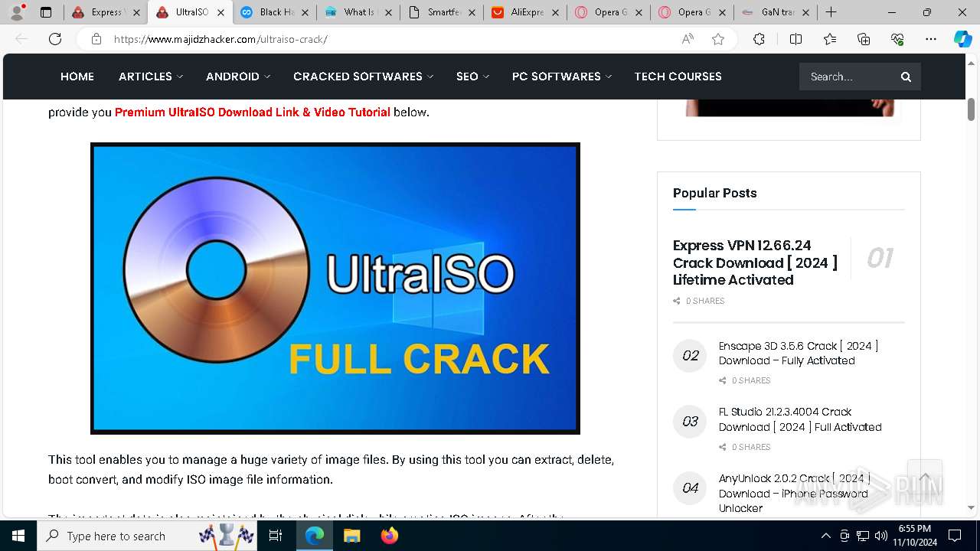Open AnyUnlock 2.0.2 Crack post
Screen dimensions: 980x551
pyautogui.click(x=795, y=493)
